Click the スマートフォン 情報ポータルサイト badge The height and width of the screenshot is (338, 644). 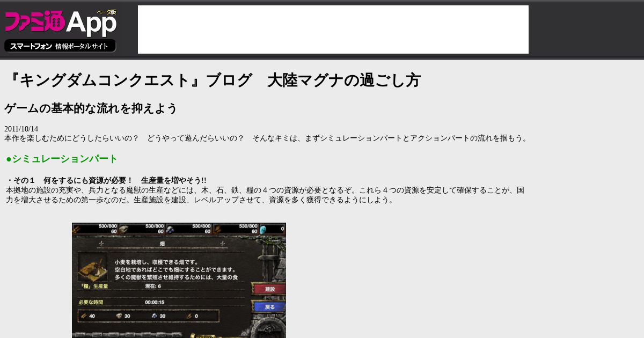pos(60,46)
